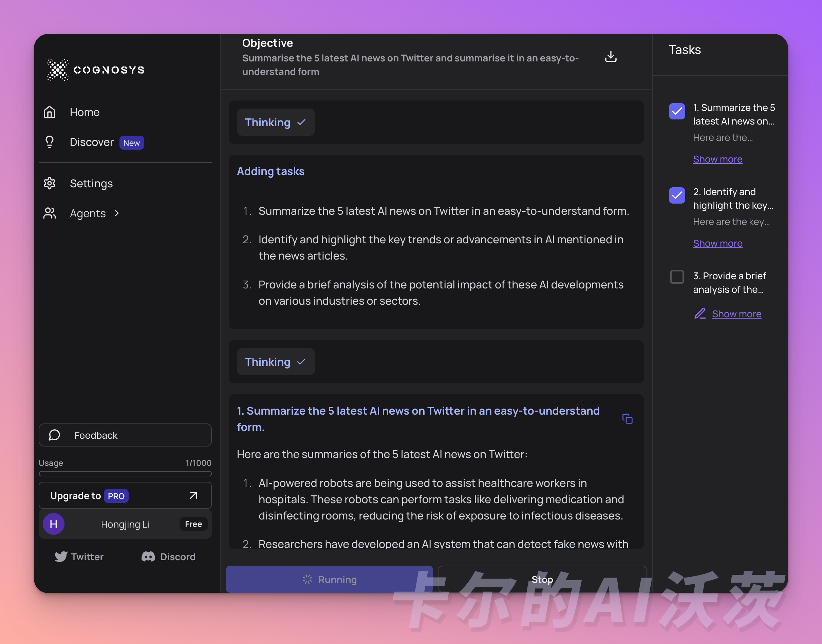
Task: Click the Agents people icon
Action: 50,213
